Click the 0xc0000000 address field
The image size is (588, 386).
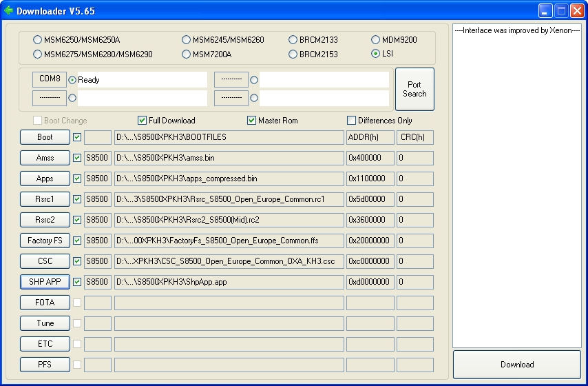click(x=370, y=261)
